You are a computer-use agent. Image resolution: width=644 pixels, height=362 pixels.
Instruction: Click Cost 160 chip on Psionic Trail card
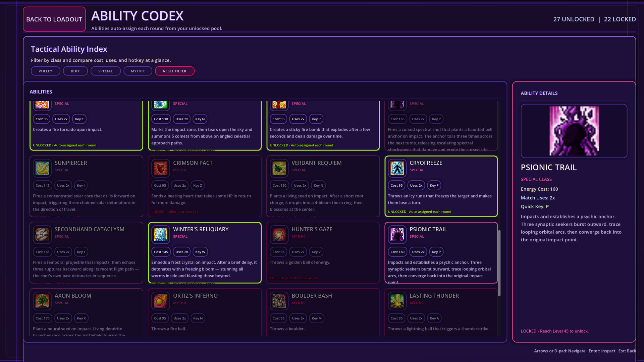click(x=397, y=252)
